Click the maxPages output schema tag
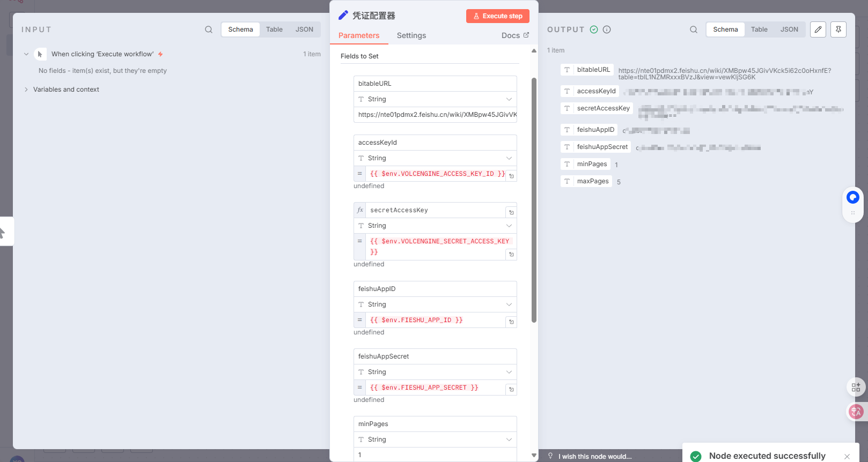The image size is (868, 462). [586, 181]
